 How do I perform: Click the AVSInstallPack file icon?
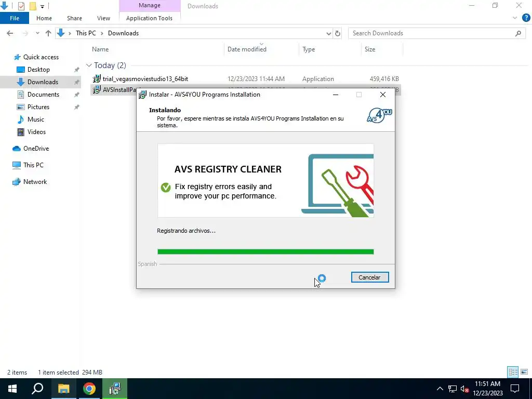point(97,89)
